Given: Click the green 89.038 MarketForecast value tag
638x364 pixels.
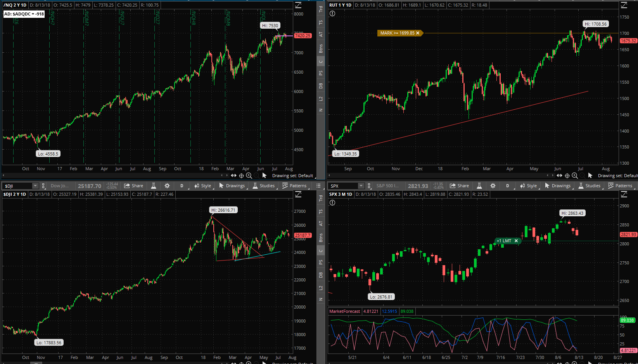Looking at the screenshot, I should pos(627,320).
